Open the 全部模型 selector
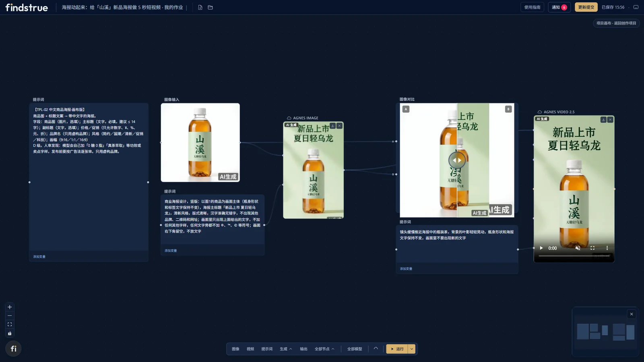Screen dimensions: 644x362 [x=355, y=349]
